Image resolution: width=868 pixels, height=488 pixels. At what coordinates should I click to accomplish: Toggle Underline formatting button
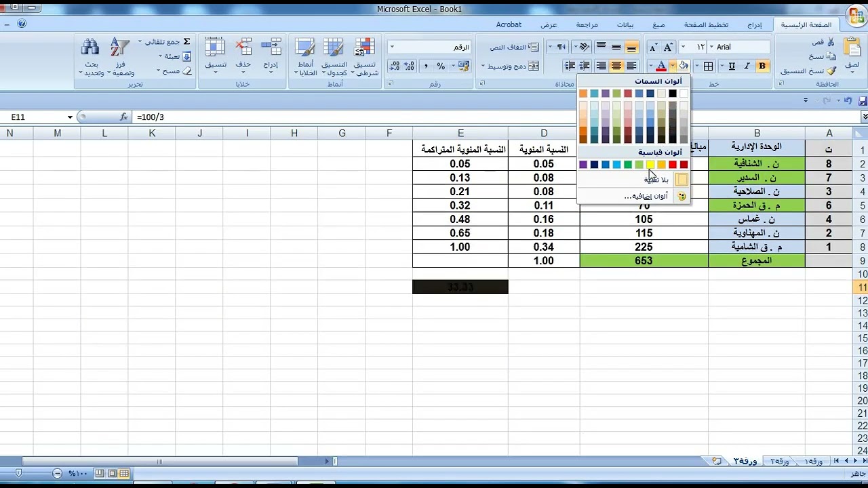(732, 66)
